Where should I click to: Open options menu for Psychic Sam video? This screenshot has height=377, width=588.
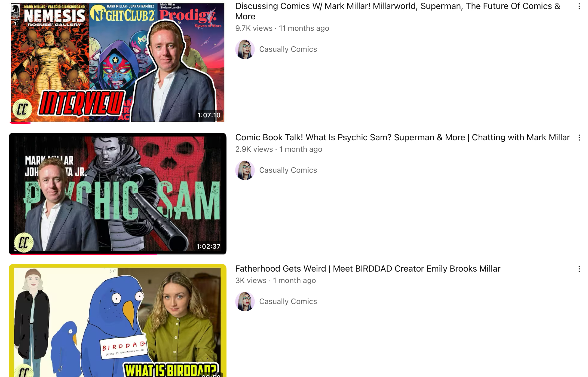coord(579,138)
